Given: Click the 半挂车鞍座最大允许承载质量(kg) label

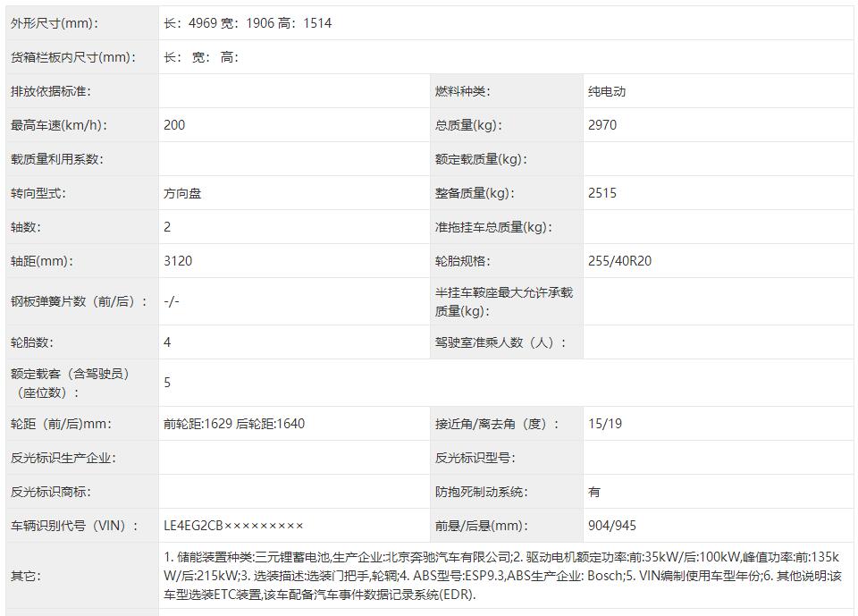Looking at the screenshot, I should click(504, 301).
